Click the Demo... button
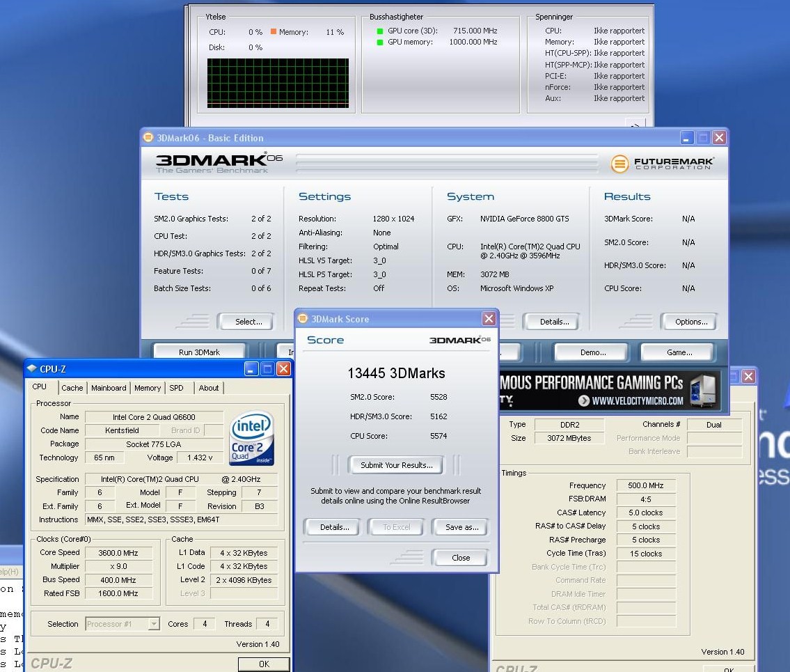The image size is (790, 672). (x=592, y=352)
